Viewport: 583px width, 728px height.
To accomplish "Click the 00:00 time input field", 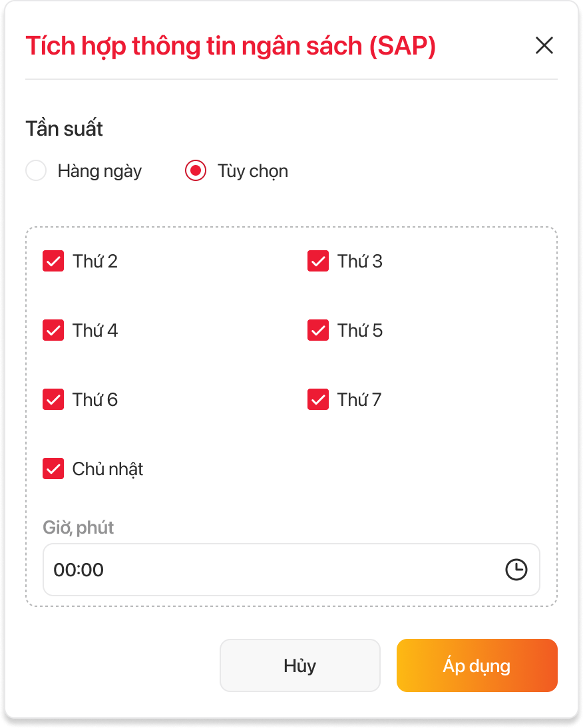I will (x=266, y=570).
